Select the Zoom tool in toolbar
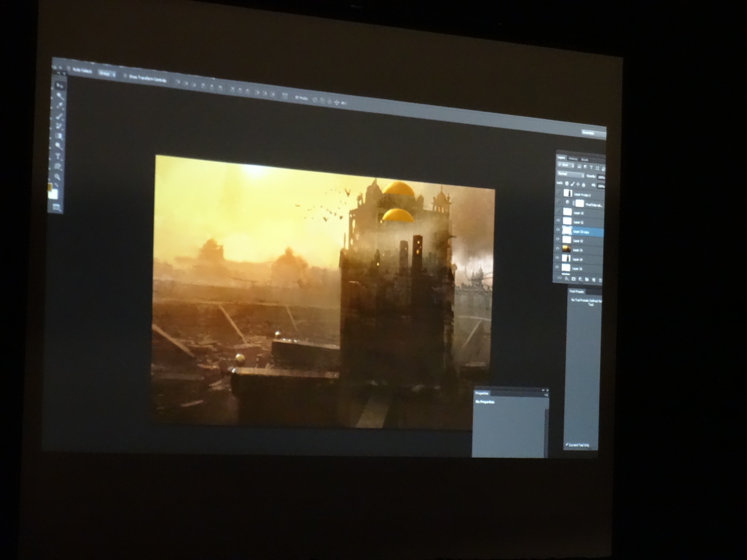 pyautogui.click(x=57, y=177)
